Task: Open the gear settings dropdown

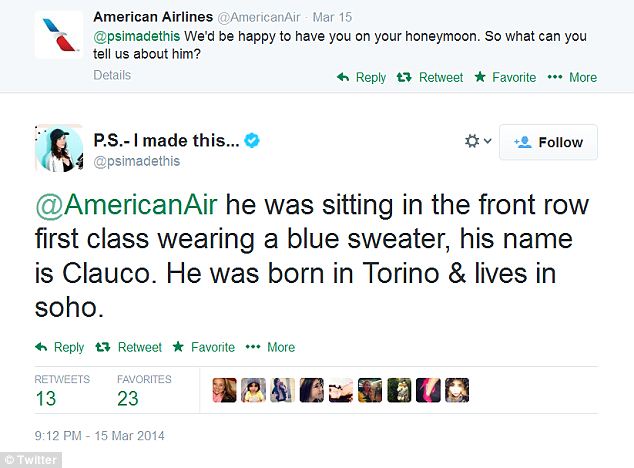Action: pos(477,142)
